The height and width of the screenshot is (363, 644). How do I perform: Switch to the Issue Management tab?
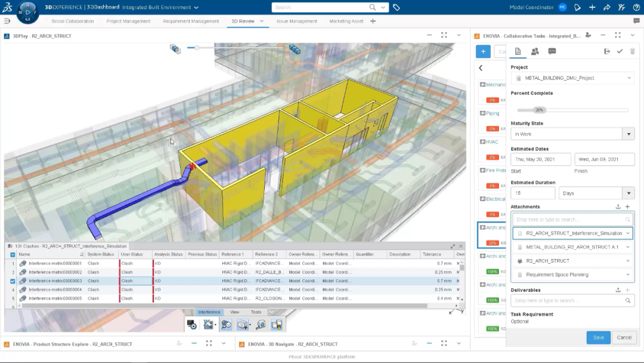(296, 21)
